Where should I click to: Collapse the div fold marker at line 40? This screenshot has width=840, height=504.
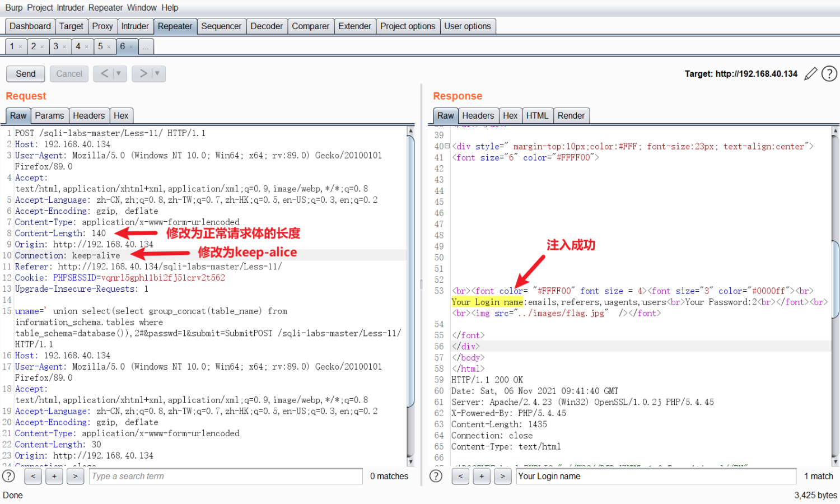tap(447, 146)
